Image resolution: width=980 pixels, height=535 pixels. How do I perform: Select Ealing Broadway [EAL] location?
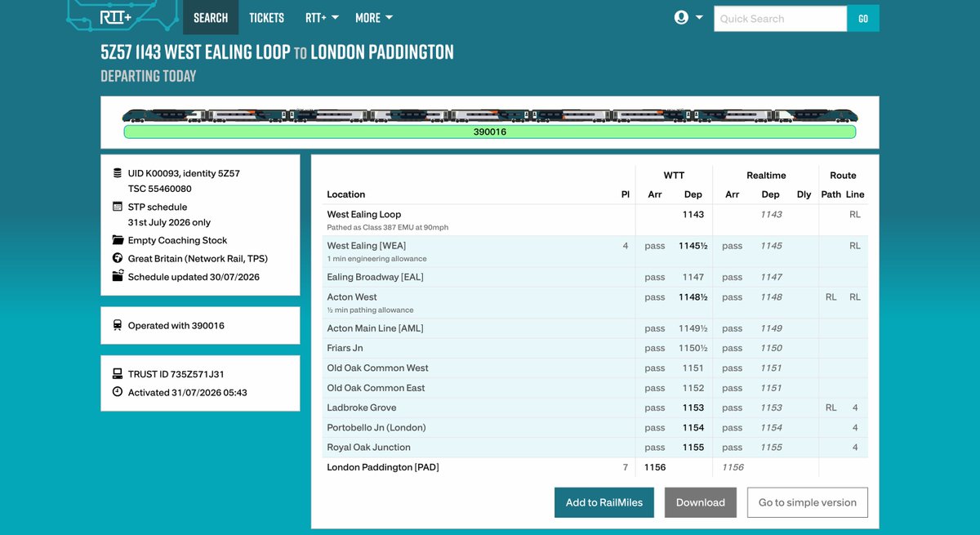[375, 277]
